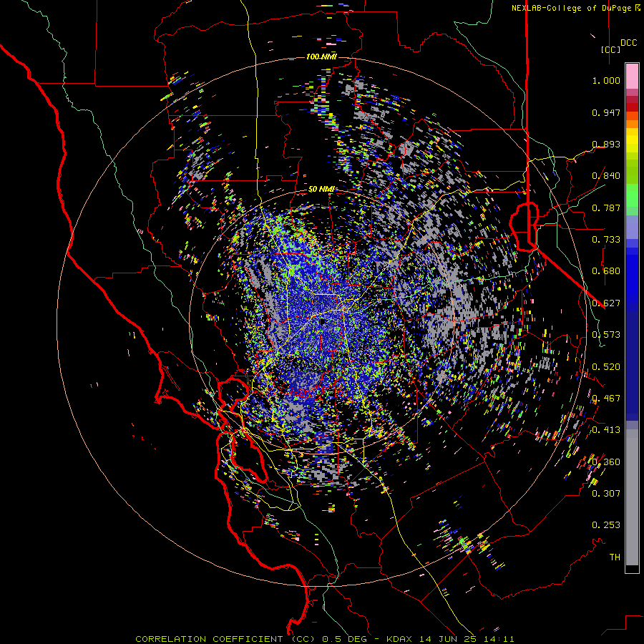Viewport: 644px width, 644px height.
Task: Click the 100 NMI range ring label
Action: point(321,57)
